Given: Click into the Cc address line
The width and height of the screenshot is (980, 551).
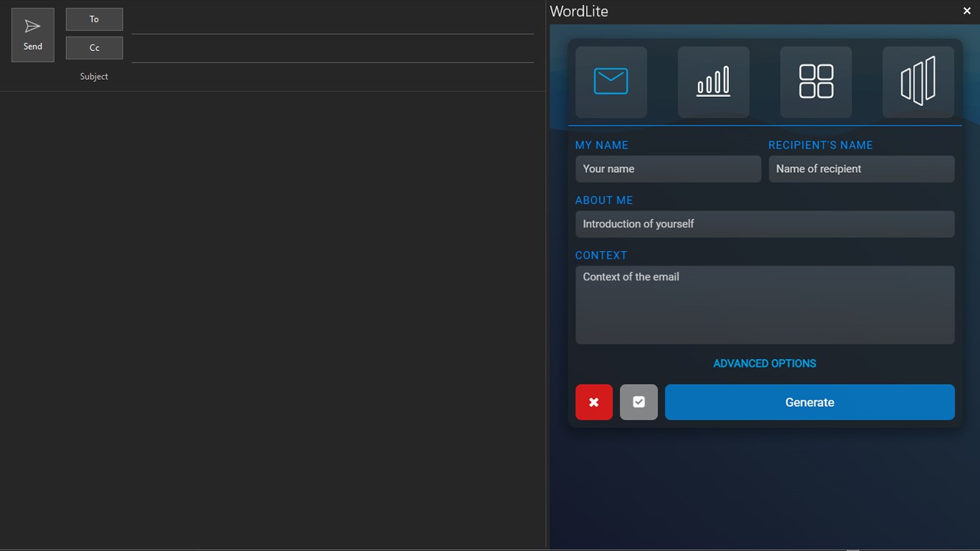Looking at the screenshot, I should tap(333, 50).
